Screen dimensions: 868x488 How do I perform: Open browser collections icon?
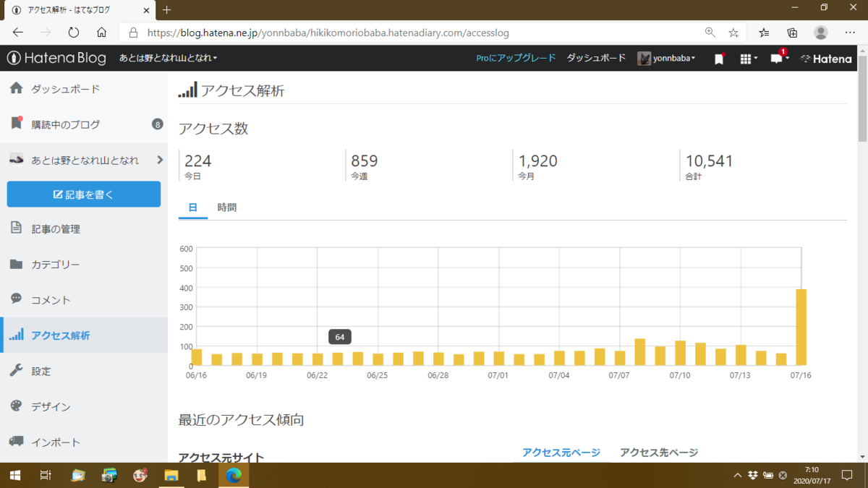point(792,33)
